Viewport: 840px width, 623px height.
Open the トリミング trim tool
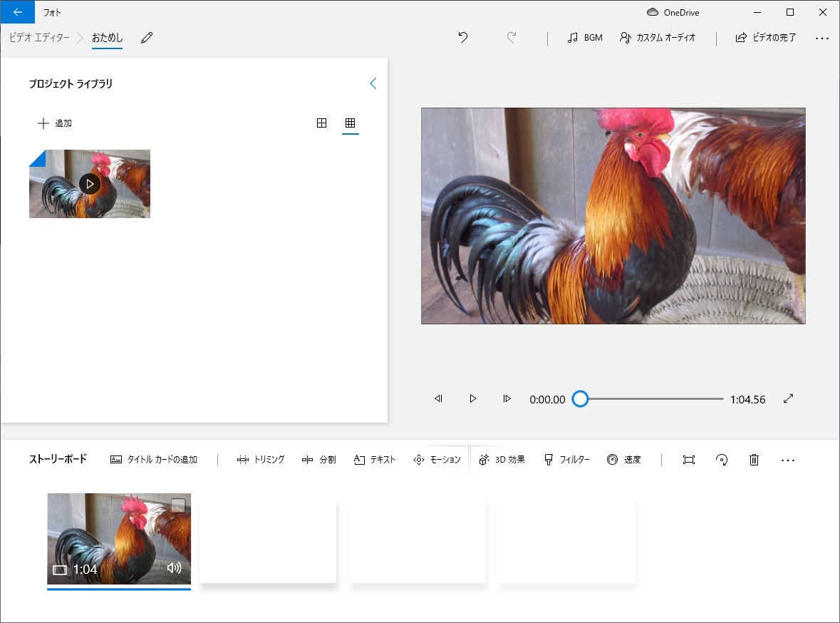pyautogui.click(x=260, y=460)
